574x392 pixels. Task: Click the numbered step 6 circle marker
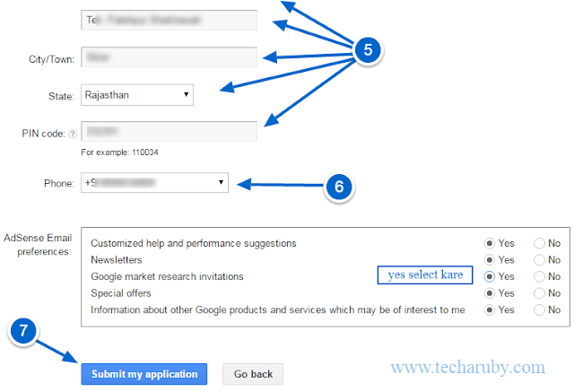tap(338, 186)
